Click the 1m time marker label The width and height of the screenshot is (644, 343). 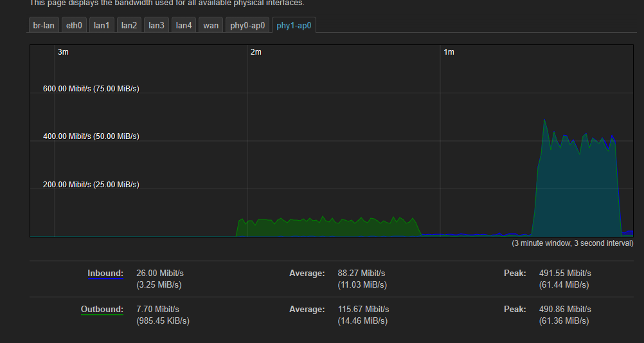tap(449, 52)
